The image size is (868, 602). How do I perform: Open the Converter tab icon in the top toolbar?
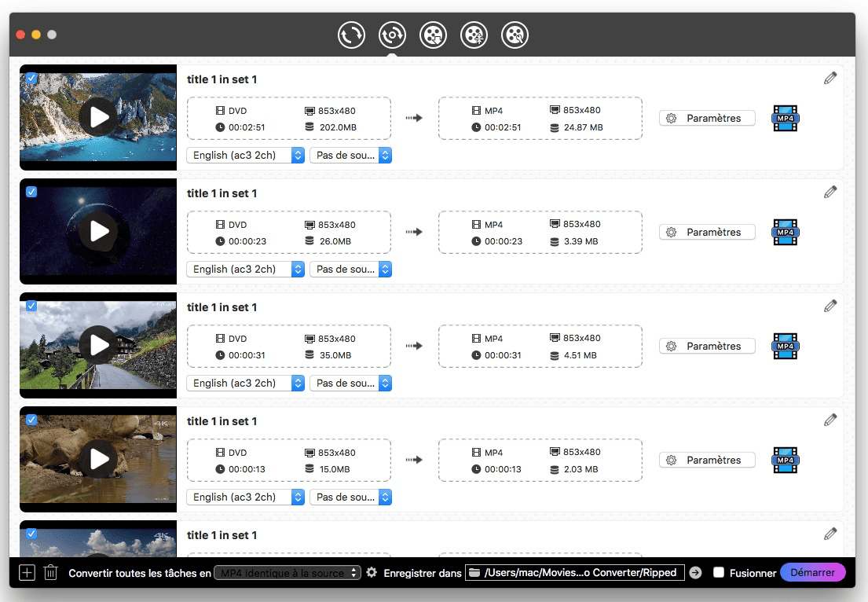(x=351, y=35)
